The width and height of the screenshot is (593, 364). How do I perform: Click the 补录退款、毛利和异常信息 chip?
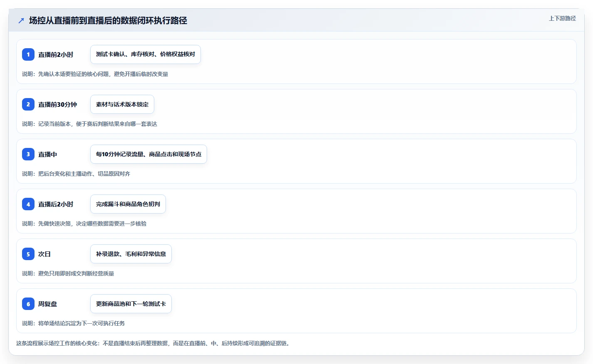tap(131, 254)
